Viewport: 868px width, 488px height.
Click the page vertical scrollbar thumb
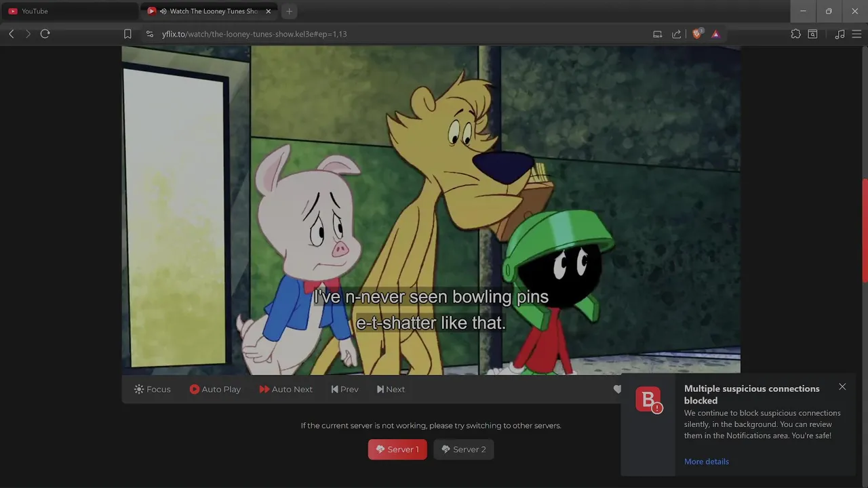tap(865, 230)
